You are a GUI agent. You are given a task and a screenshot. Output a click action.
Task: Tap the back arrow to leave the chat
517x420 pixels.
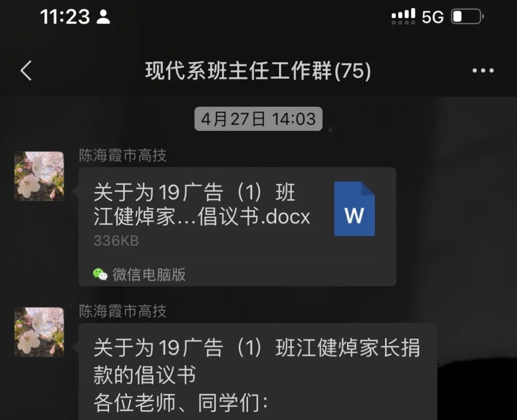[26, 70]
